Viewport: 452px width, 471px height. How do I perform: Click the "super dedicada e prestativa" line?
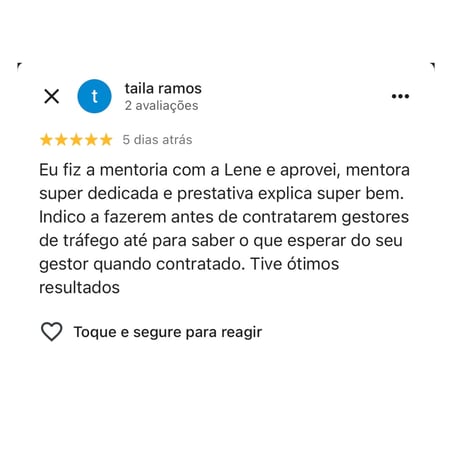pos(221,194)
